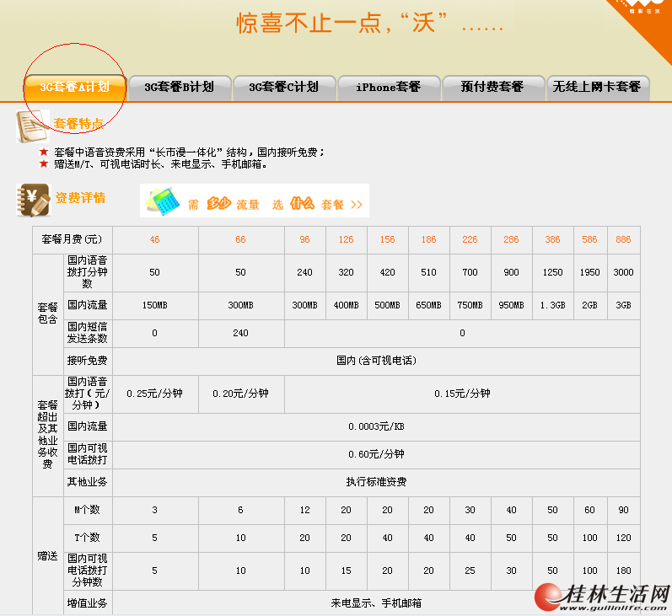Click the 90 M count cell
This screenshot has width=672, height=616.
[x=624, y=510]
